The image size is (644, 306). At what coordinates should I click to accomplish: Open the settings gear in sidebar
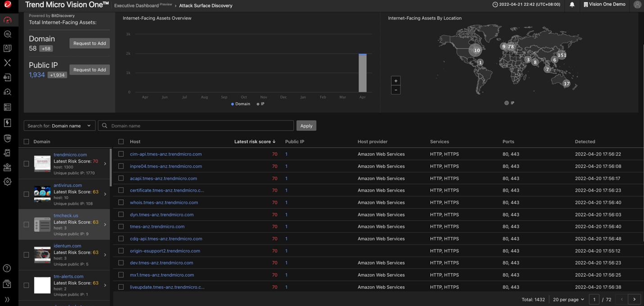coord(7,182)
